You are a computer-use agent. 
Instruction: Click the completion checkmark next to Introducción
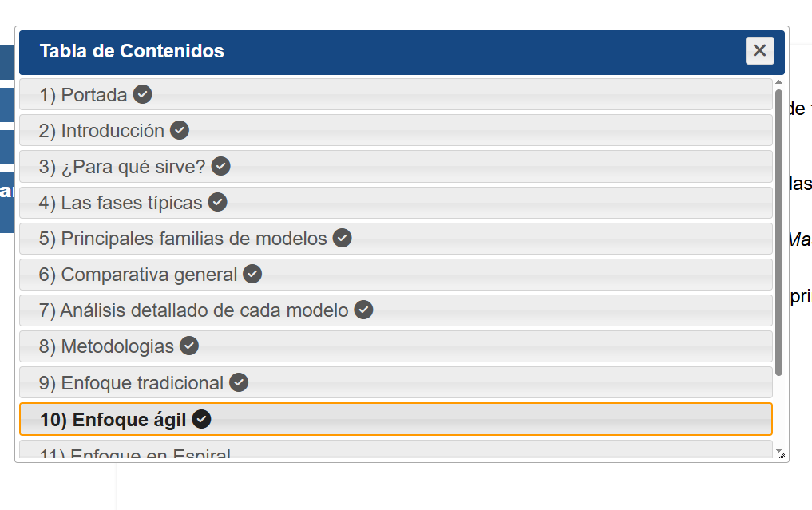point(180,130)
